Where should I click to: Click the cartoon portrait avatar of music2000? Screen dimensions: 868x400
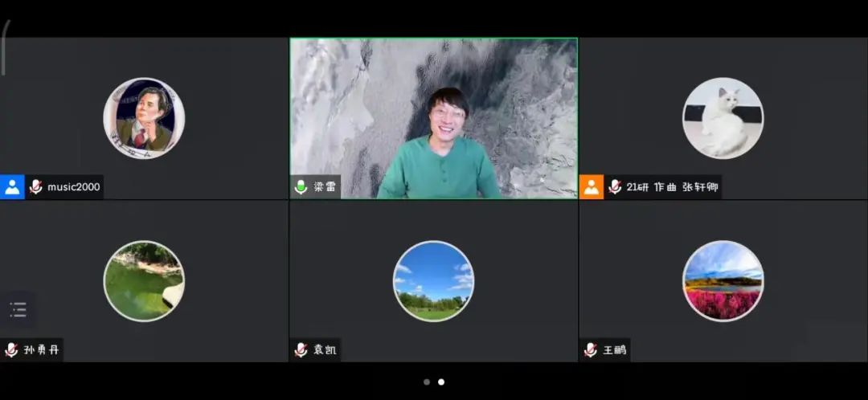[x=144, y=118]
